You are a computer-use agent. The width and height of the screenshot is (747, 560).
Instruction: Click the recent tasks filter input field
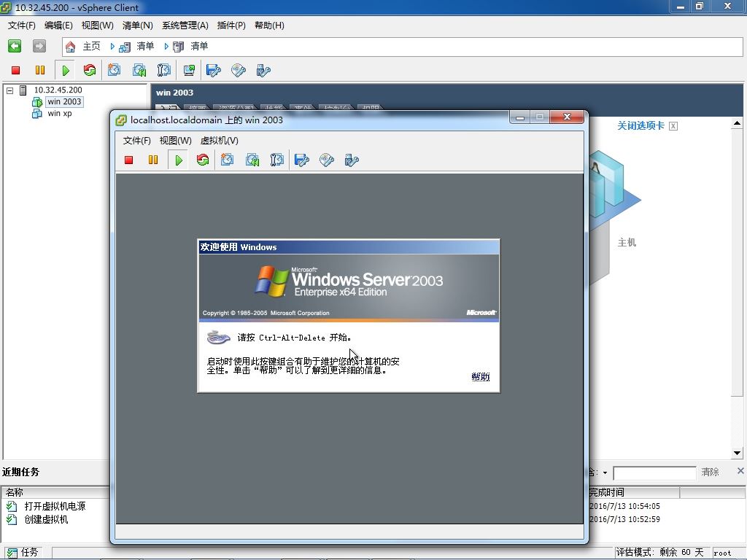pos(654,472)
